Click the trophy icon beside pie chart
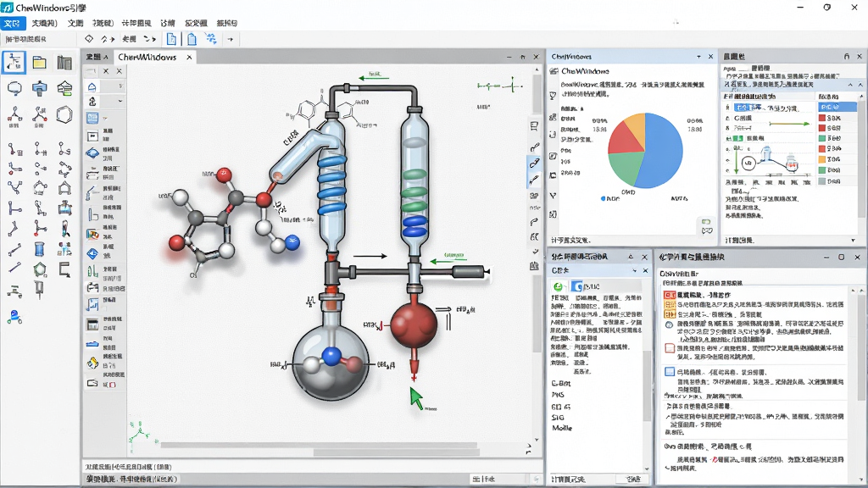This screenshot has width=868, height=488. [553, 95]
